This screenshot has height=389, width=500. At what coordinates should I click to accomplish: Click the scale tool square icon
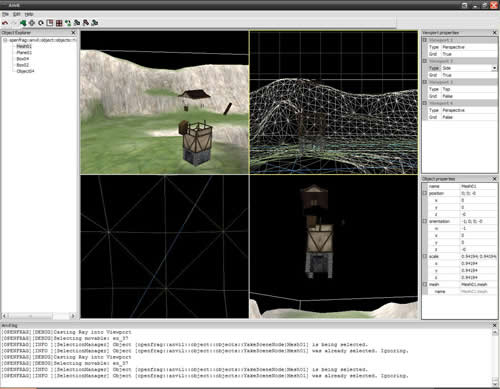click(x=50, y=23)
